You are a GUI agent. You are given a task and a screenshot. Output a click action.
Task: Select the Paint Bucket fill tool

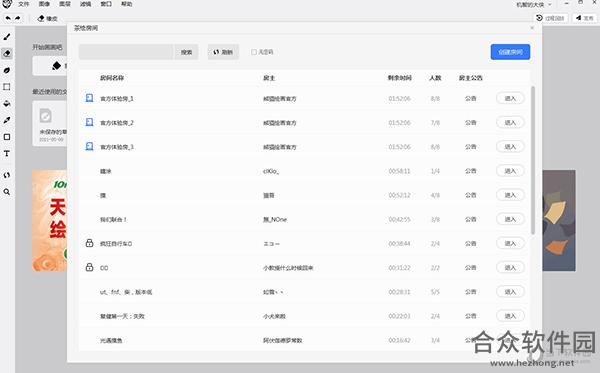coord(7,104)
